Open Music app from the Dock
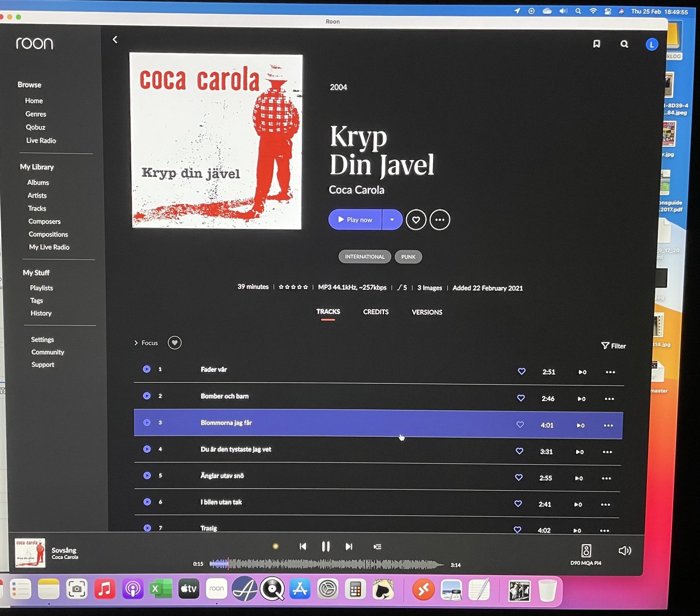The image size is (700, 616). [104, 589]
